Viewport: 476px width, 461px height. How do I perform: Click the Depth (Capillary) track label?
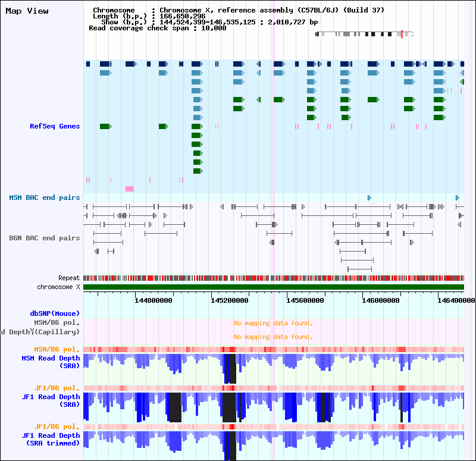tap(40, 332)
